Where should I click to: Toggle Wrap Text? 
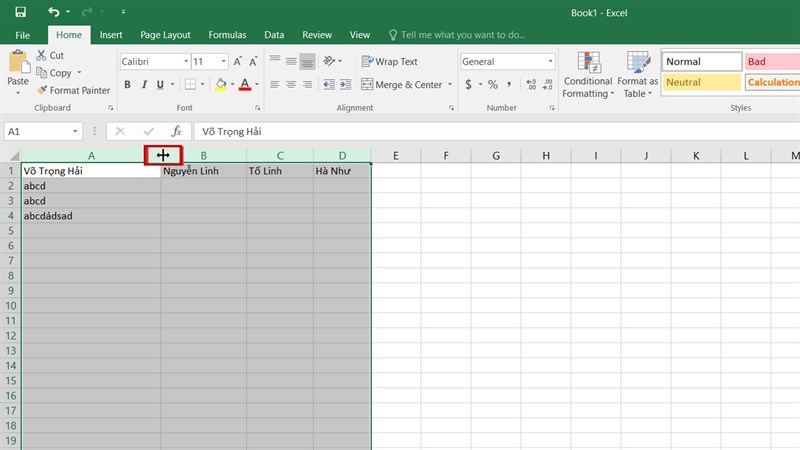(389, 62)
